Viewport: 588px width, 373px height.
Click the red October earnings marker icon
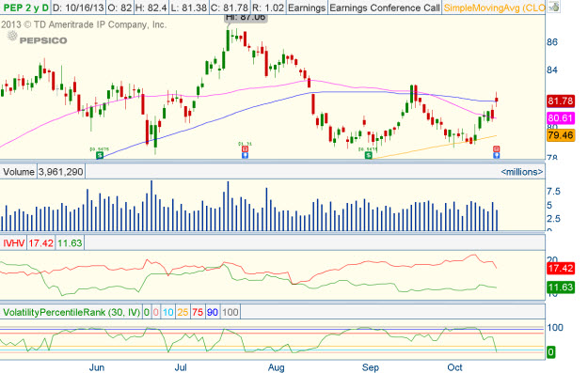coord(496,149)
